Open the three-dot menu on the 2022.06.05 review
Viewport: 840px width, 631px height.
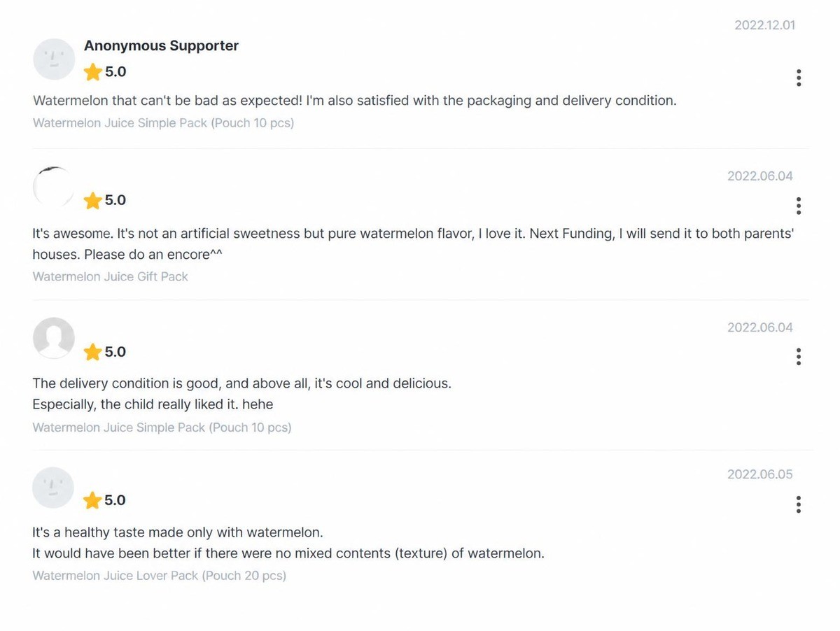(799, 504)
